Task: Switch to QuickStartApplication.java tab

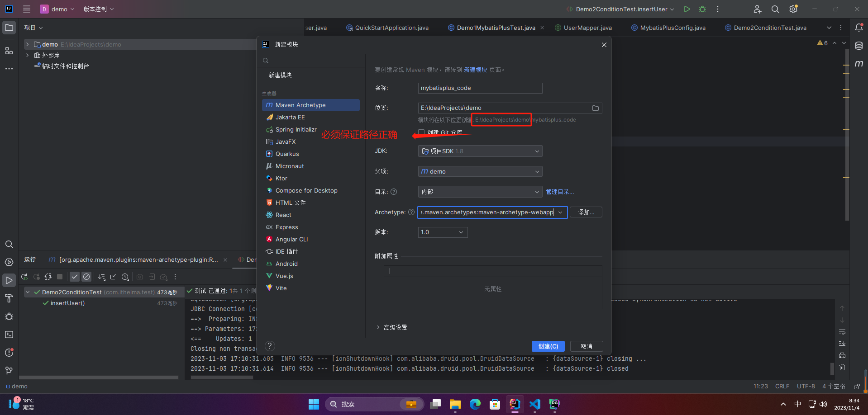Action: (387, 28)
